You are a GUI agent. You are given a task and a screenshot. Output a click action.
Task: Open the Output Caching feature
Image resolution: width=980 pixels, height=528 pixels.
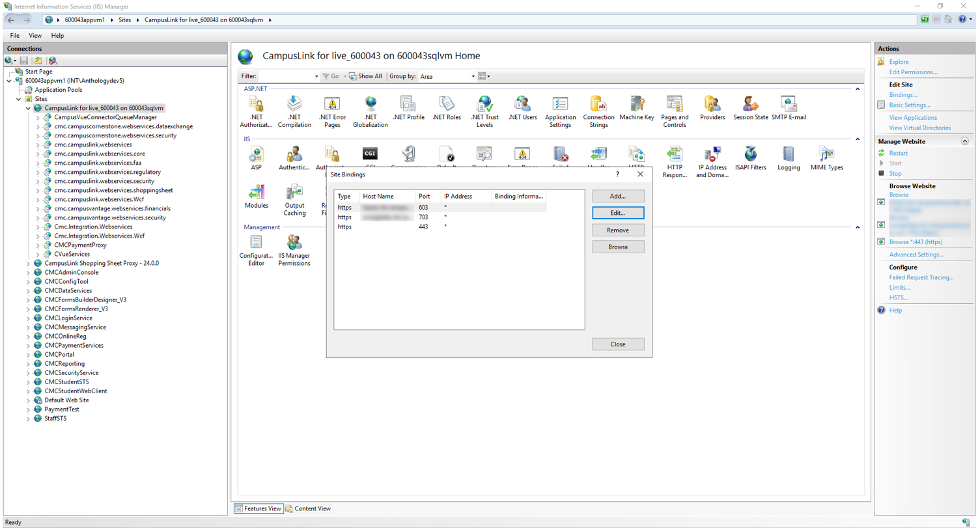click(294, 199)
